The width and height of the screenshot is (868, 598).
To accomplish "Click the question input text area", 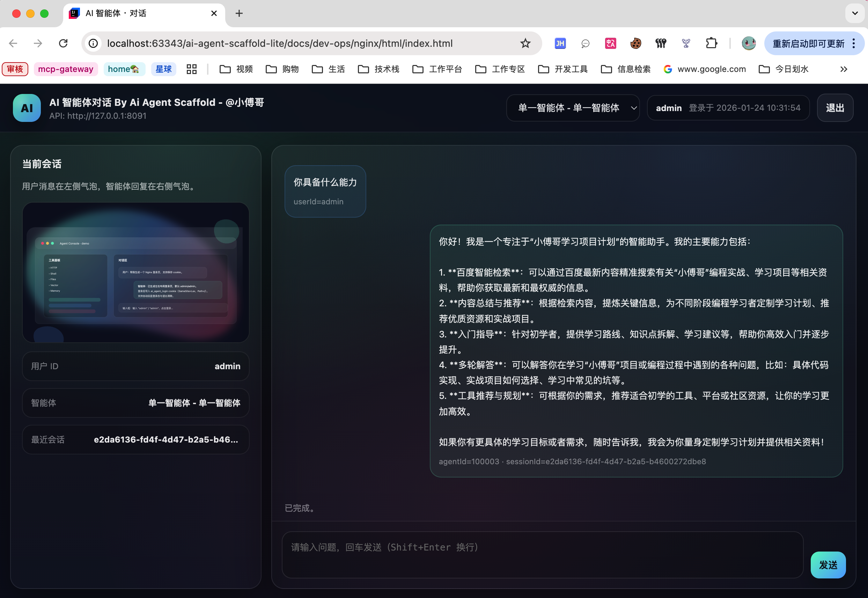I will 542,555.
